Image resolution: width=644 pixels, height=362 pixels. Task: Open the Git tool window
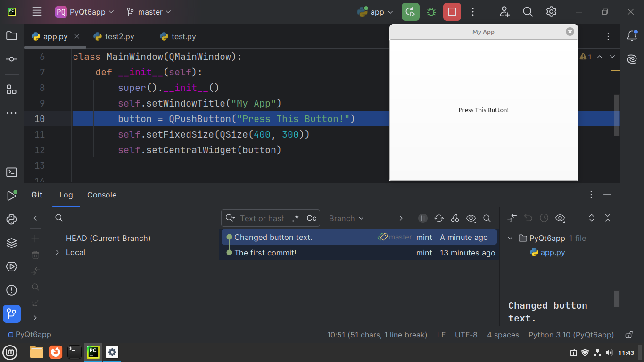click(x=12, y=313)
